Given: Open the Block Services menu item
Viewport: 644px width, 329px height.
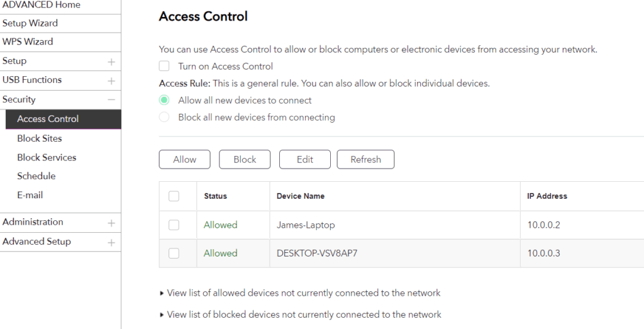Looking at the screenshot, I should tap(47, 157).
